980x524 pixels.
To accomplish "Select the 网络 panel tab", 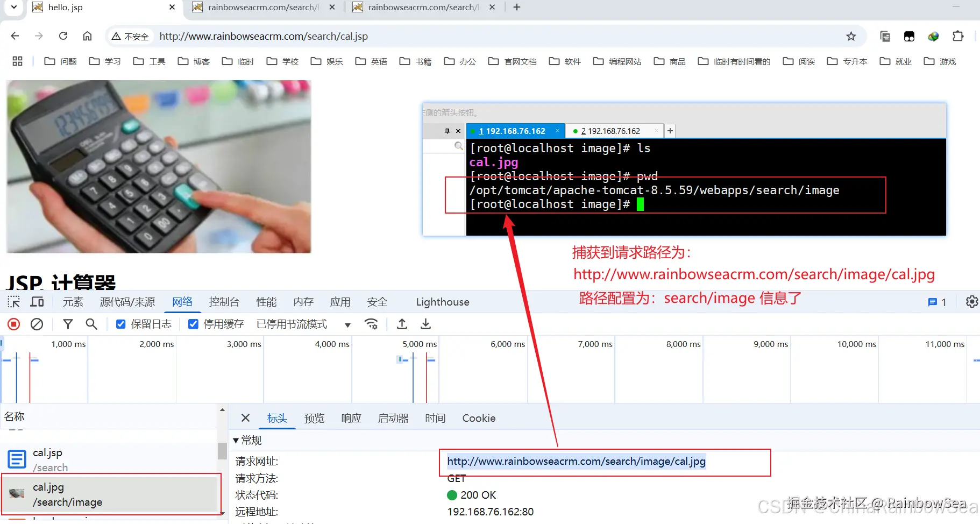I will [x=182, y=302].
